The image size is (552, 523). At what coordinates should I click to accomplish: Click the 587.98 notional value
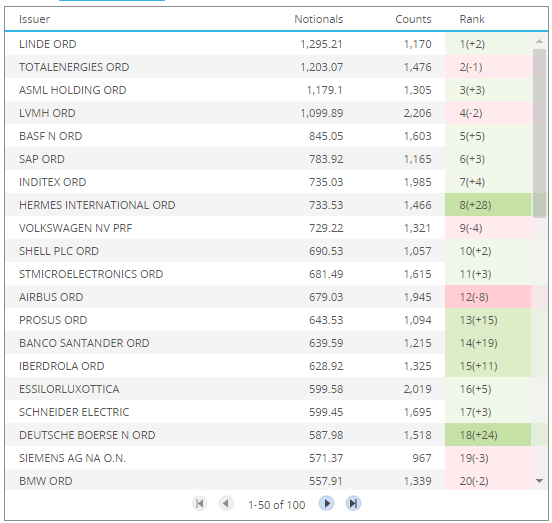coord(326,435)
